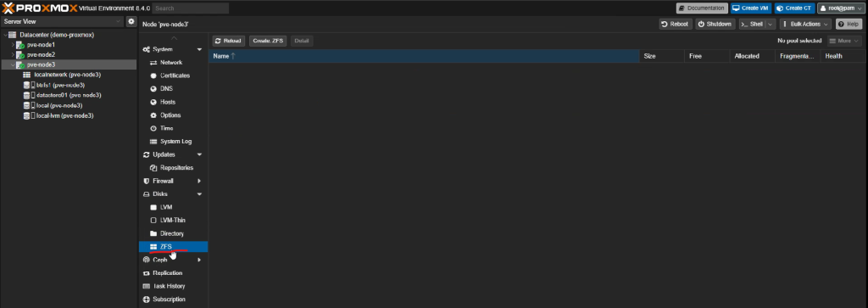Click the Certificates icon
The image size is (868, 308).
click(x=154, y=76)
